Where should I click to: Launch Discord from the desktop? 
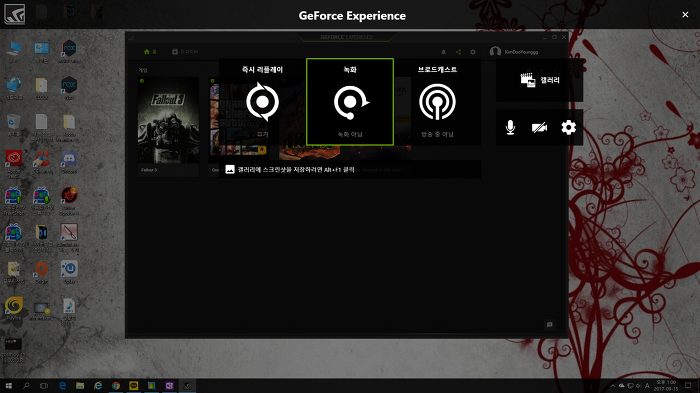(x=69, y=162)
